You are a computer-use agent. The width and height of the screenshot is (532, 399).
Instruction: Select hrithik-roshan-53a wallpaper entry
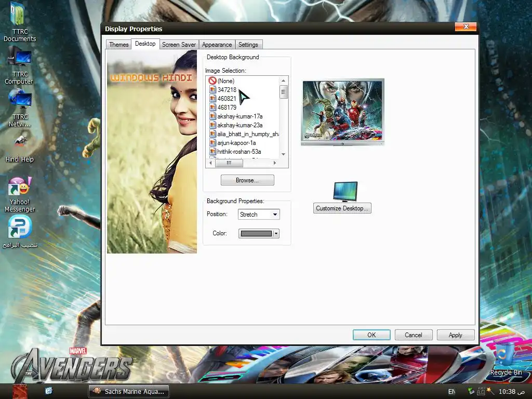[235, 151]
